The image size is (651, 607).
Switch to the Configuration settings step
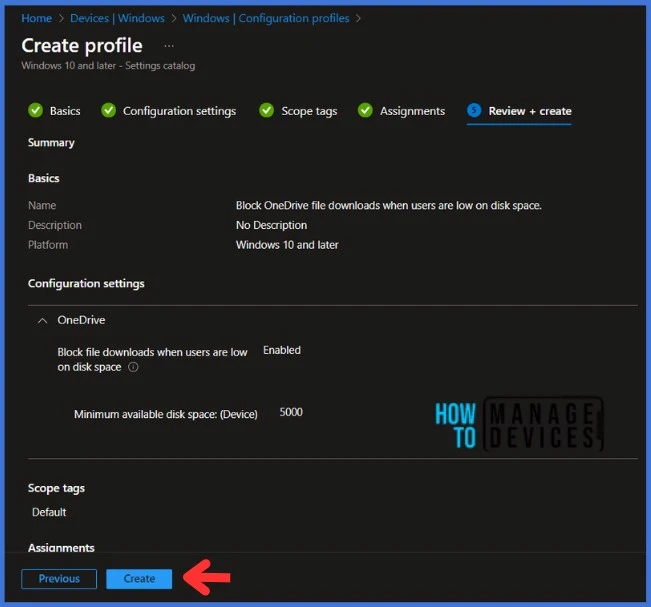(x=179, y=111)
